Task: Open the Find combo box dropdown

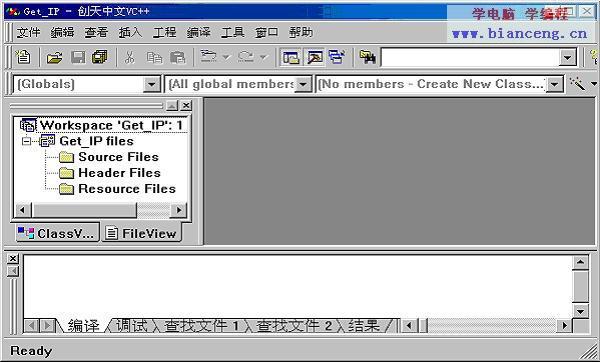Action: pyautogui.click(x=567, y=58)
